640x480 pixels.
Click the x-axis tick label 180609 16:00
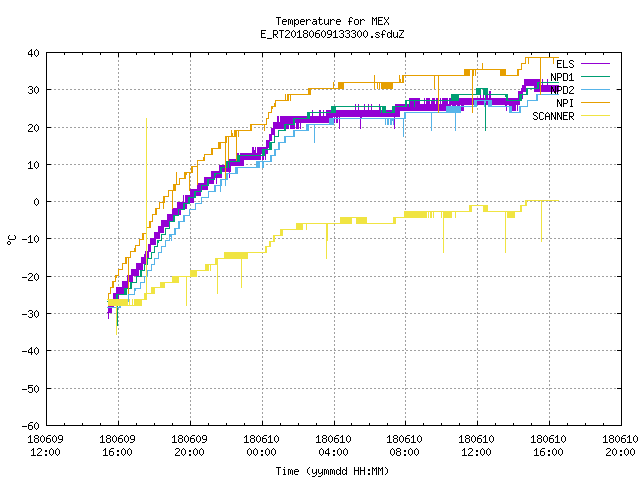click(x=118, y=446)
